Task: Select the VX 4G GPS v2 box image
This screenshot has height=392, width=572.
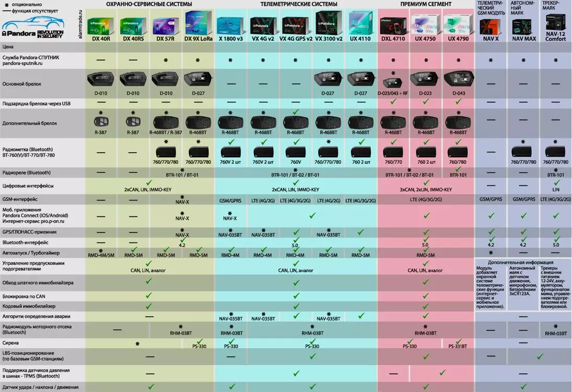Action: [x=296, y=26]
